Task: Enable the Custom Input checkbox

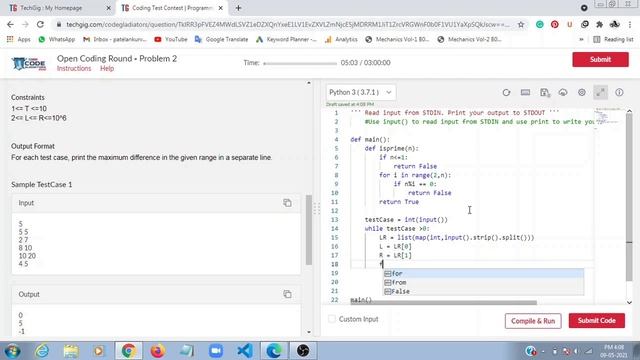Action: [332, 319]
